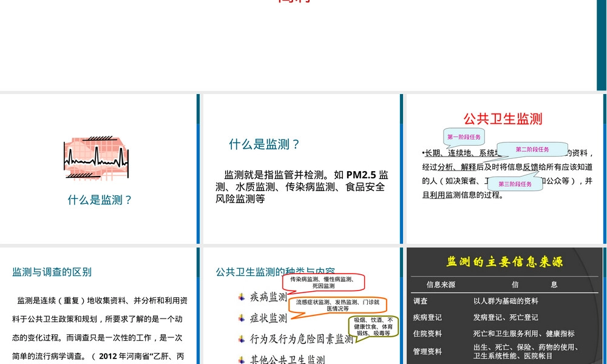Click the red callout about 传染病监测
Screen dimensions: 607x364
pos(324,282)
